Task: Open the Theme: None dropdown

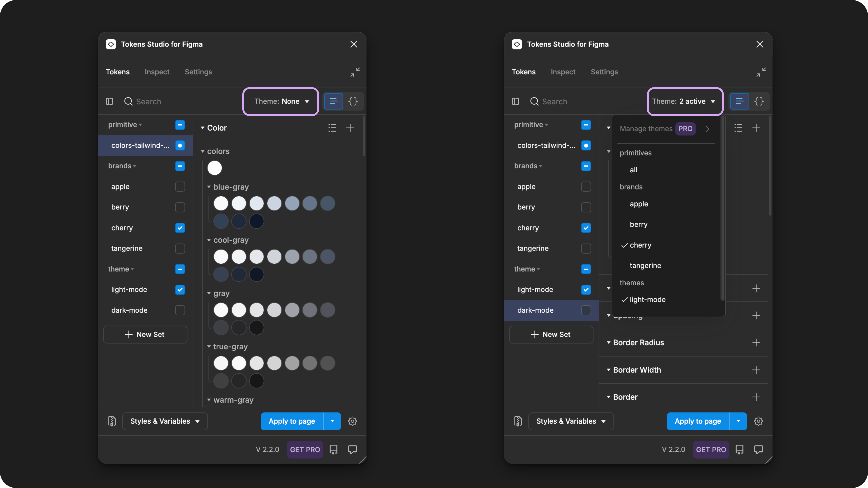Action: point(281,101)
